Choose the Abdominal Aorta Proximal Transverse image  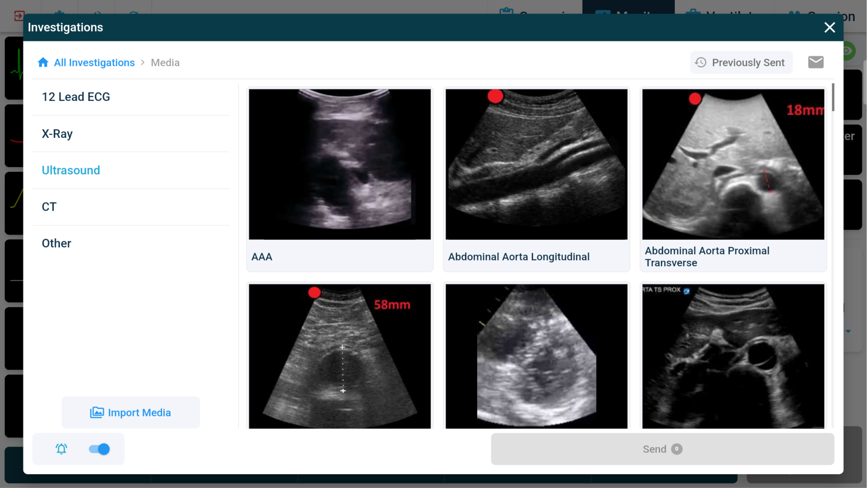(733, 164)
